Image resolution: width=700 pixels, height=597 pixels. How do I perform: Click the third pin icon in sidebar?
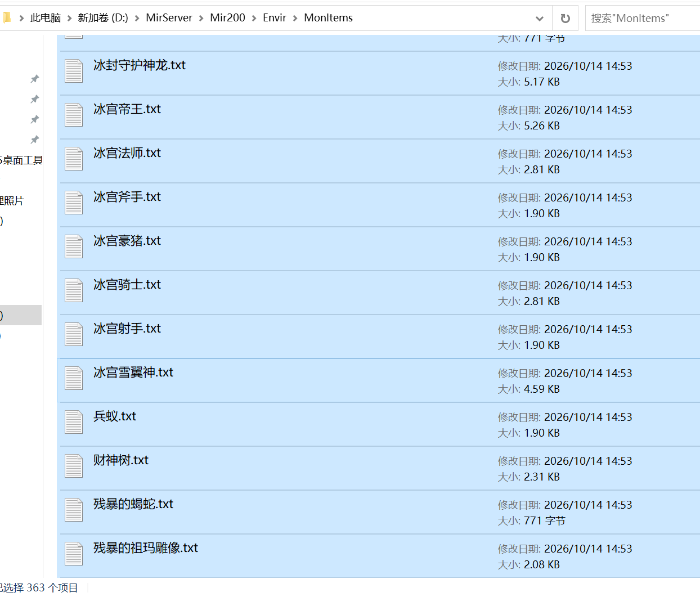[35, 119]
